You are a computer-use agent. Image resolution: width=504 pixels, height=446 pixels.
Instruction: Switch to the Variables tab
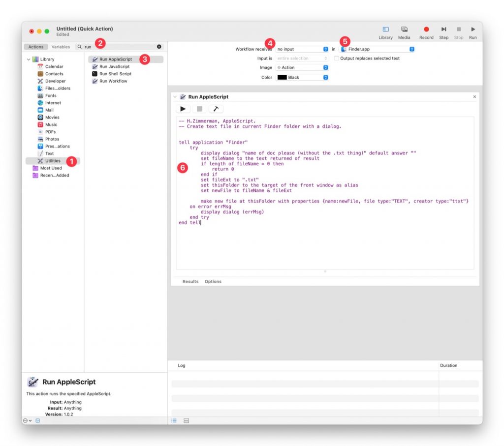pos(61,47)
